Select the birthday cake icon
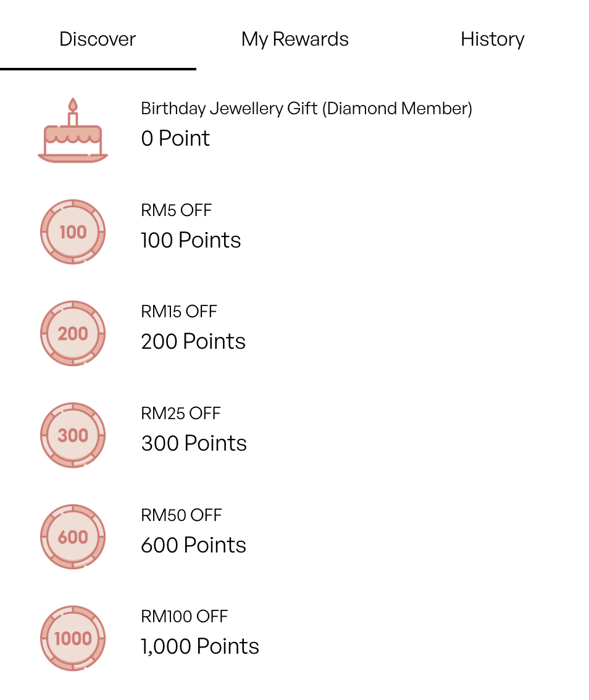The width and height of the screenshot is (589, 700). (x=73, y=130)
